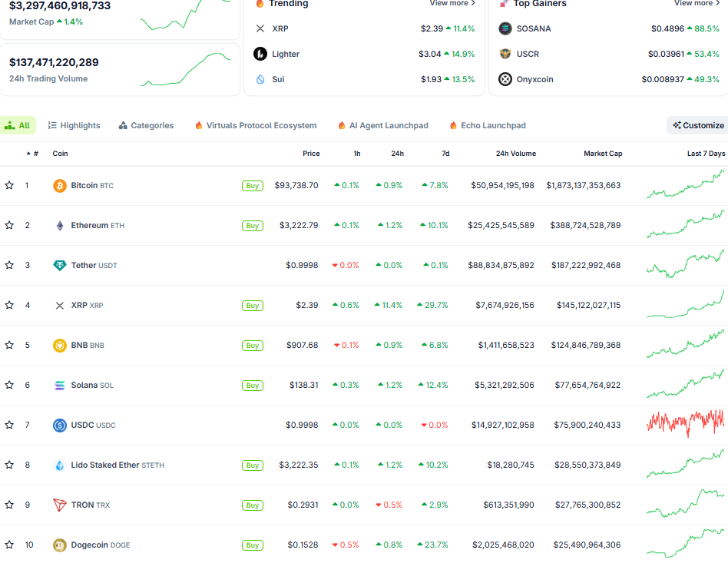Click the Ethereum diamond icon
Viewport: 728px width, 563px height.
pos(60,226)
